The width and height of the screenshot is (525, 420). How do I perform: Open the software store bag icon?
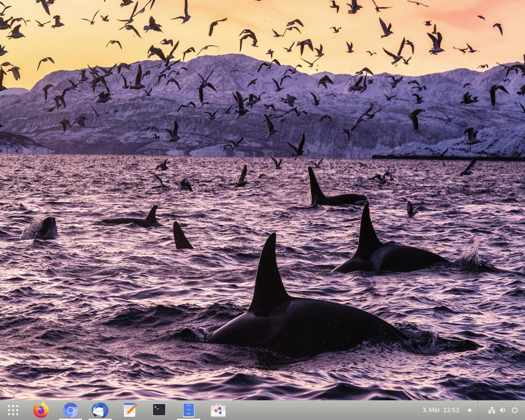coord(218,410)
